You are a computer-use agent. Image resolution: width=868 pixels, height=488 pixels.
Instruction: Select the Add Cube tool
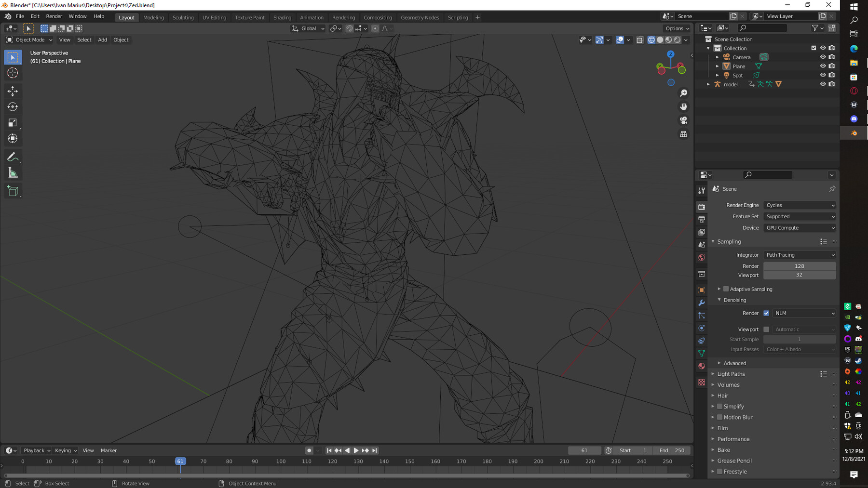coord(13,191)
